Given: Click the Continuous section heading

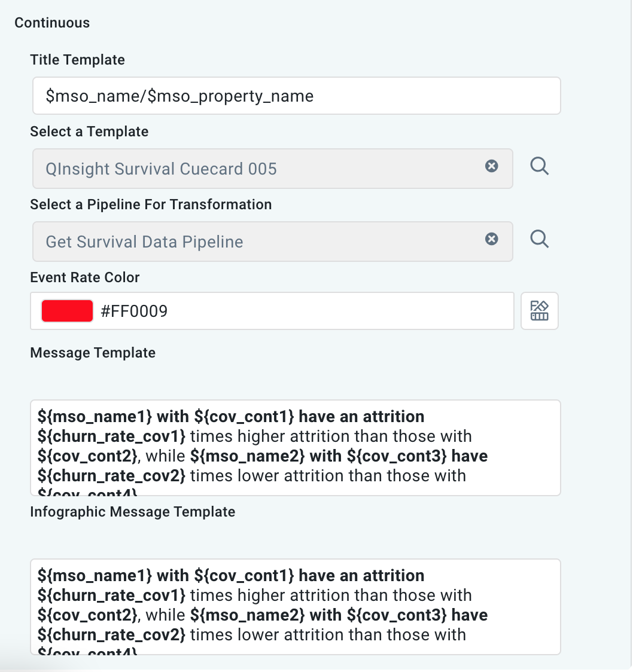Looking at the screenshot, I should click(52, 23).
